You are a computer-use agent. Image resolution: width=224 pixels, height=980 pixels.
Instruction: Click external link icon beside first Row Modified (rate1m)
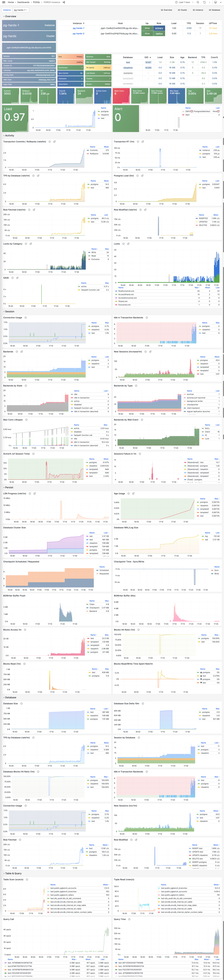[145, 210]
